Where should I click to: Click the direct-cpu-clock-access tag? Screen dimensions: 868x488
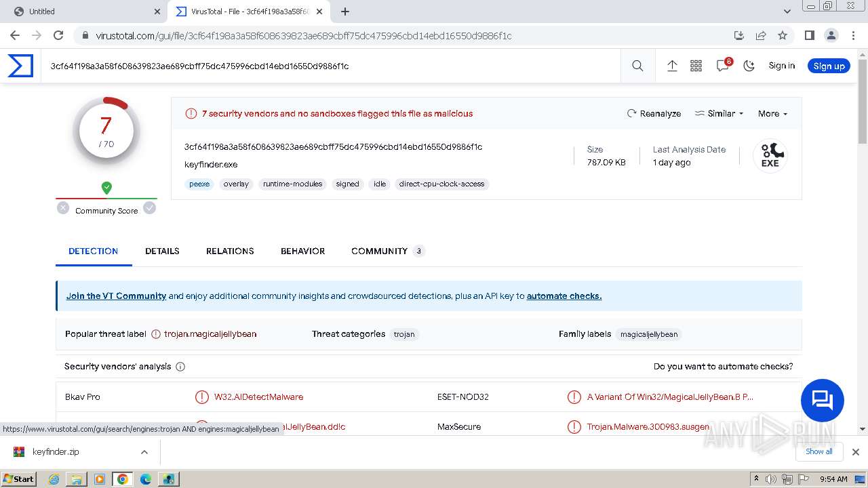[441, 184]
